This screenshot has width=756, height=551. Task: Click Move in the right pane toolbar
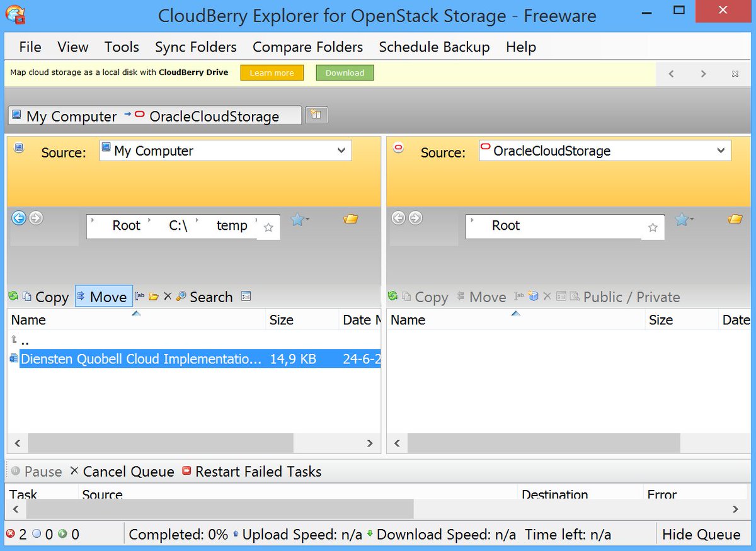tap(481, 297)
